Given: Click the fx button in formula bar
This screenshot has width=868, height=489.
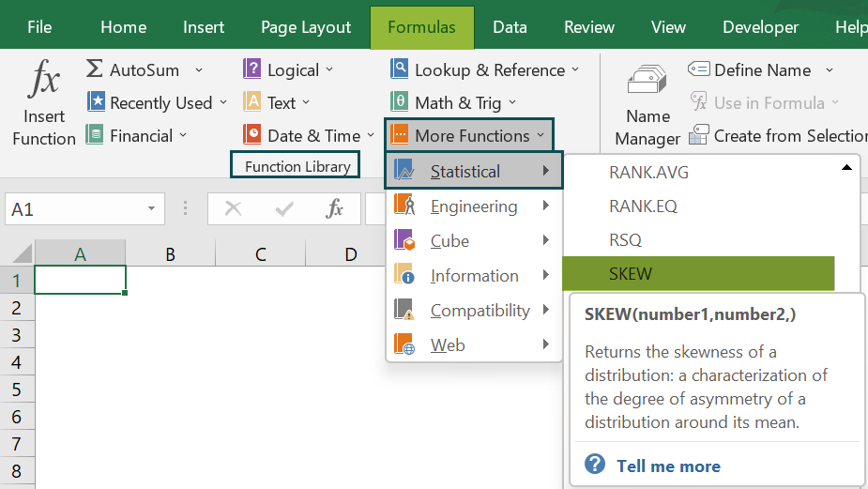Looking at the screenshot, I should point(334,208).
